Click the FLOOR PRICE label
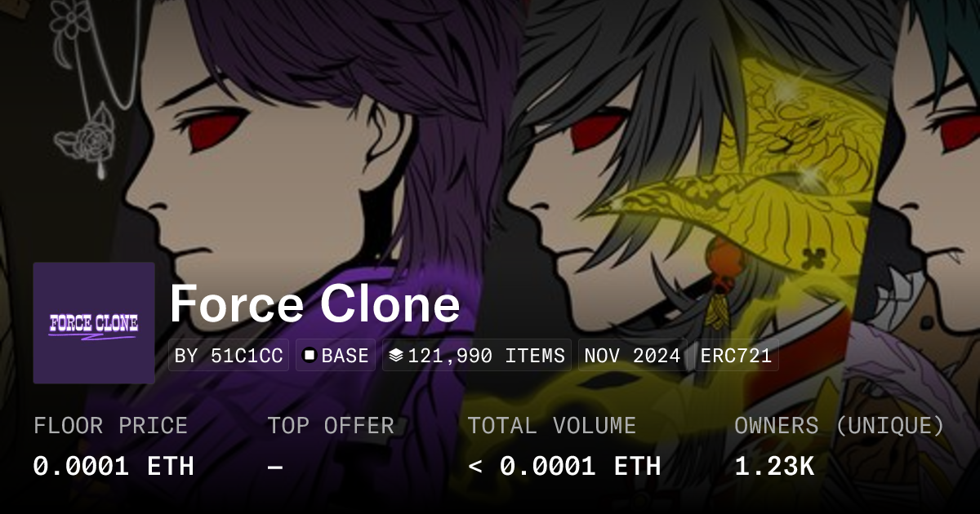 tap(110, 426)
